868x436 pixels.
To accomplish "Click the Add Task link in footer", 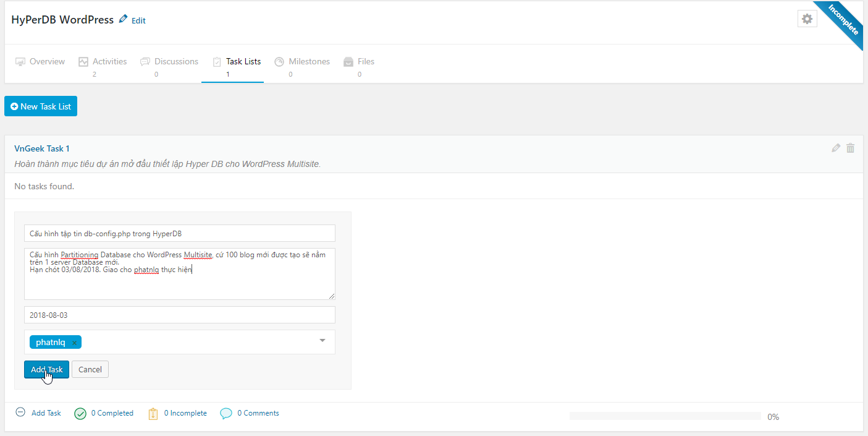I will (x=46, y=413).
